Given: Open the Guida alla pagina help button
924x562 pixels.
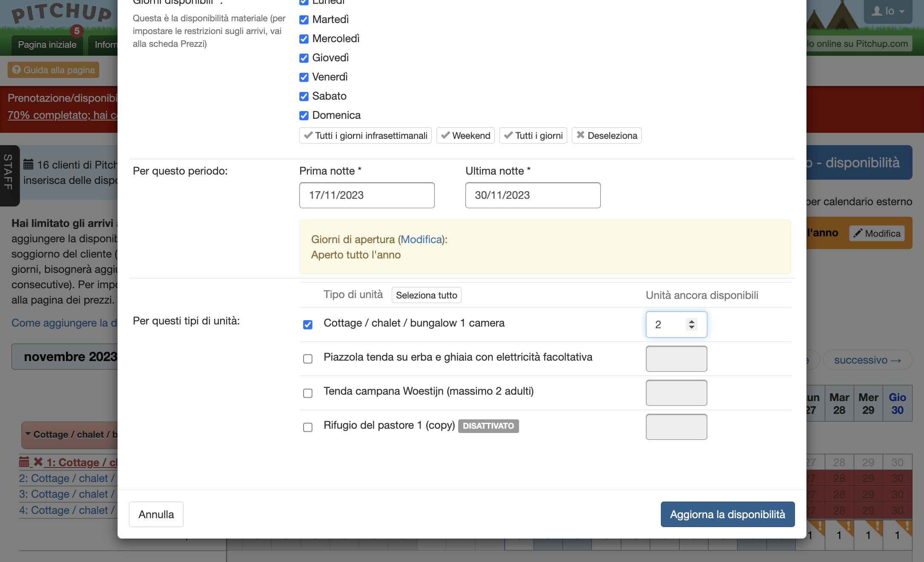Looking at the screenshot, I should click(x=53, y=70).
